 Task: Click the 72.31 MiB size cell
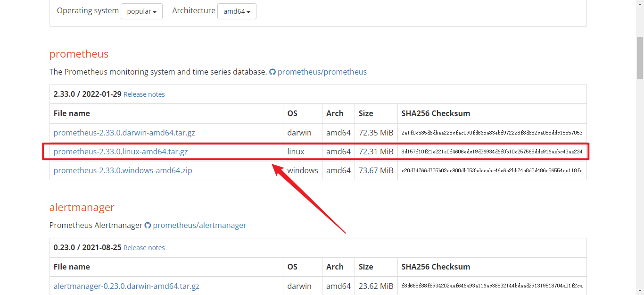tap(376, 152)
